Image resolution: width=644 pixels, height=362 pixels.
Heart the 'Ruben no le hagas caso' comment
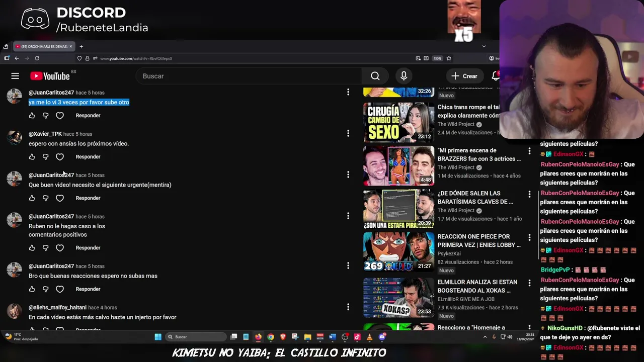60,248
